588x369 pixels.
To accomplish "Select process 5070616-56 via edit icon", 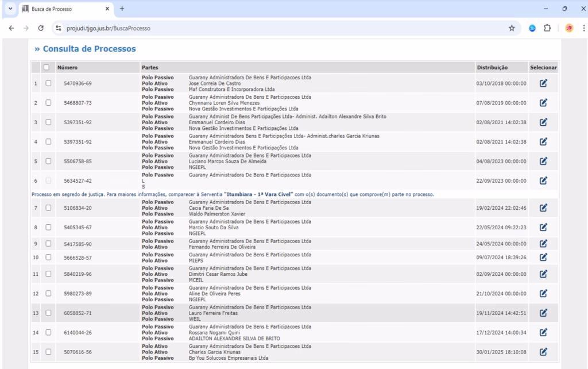I will tap(543, 351).
